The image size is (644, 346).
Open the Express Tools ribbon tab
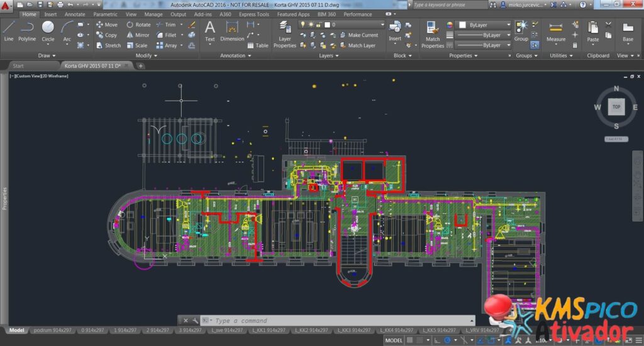254,14
